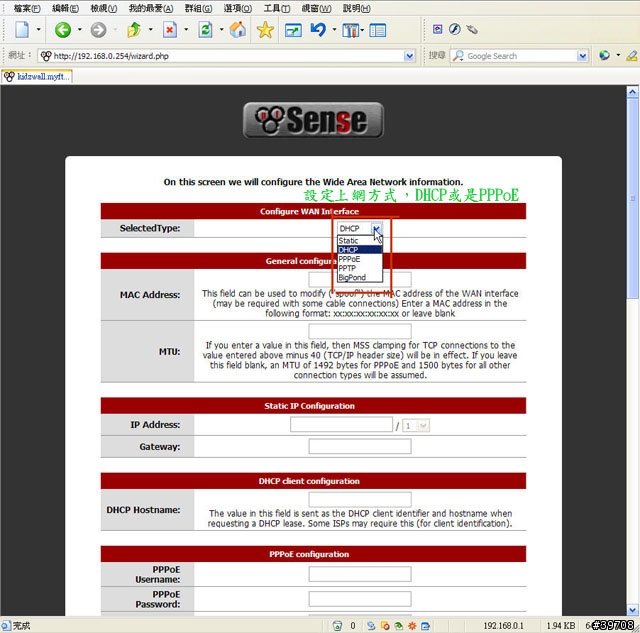
Task: Select highlighted DHCP option in list
Action: tap(360, 250)
